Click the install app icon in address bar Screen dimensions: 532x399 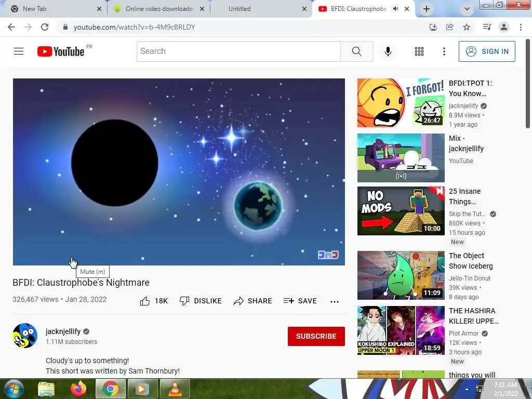433,27
